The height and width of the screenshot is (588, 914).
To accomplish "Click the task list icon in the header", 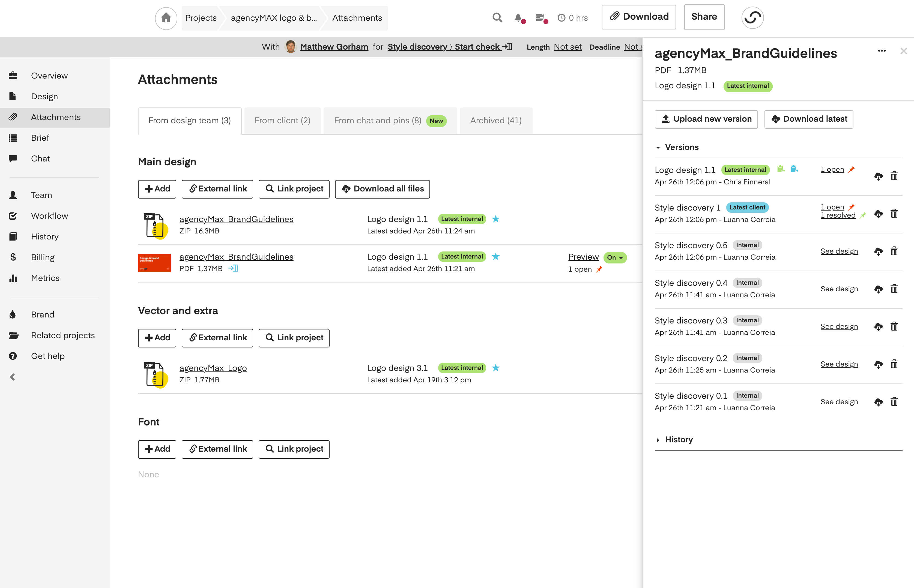I will [540, 17].
